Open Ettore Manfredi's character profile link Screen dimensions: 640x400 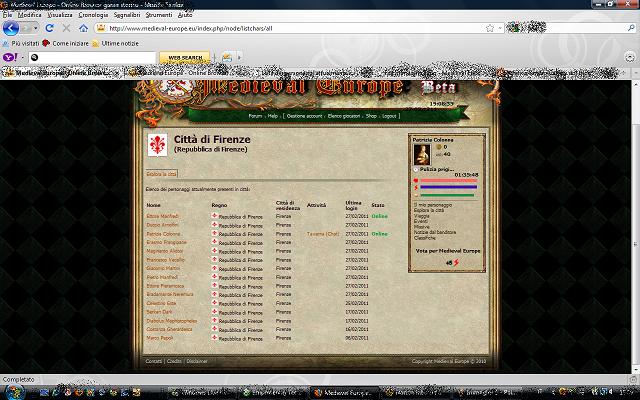coord(164,216)
